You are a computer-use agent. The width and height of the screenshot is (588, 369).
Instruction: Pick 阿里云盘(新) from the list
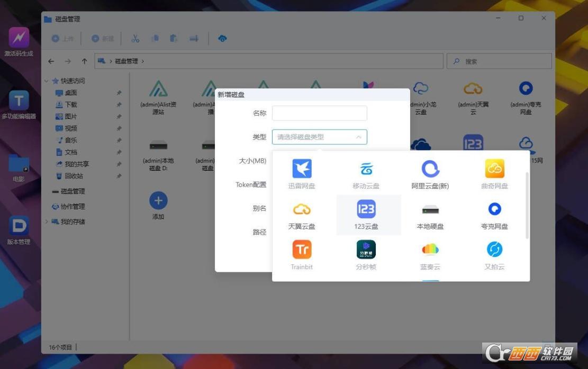pos(430,174)
